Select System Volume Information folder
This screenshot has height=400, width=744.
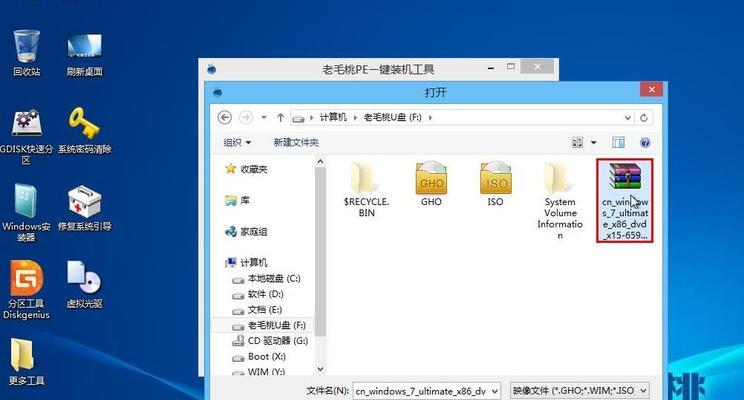560,201
